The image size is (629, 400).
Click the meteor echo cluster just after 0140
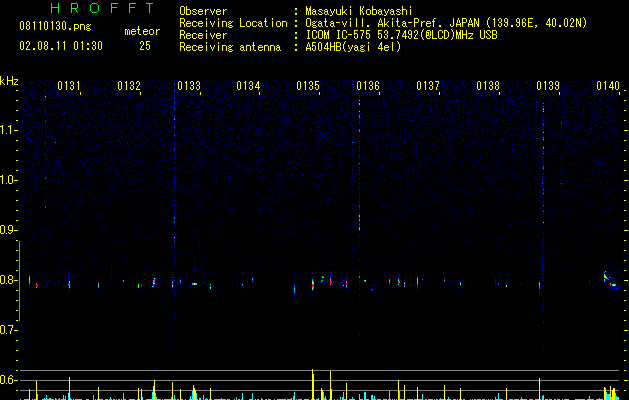click(x=611, y=280)
